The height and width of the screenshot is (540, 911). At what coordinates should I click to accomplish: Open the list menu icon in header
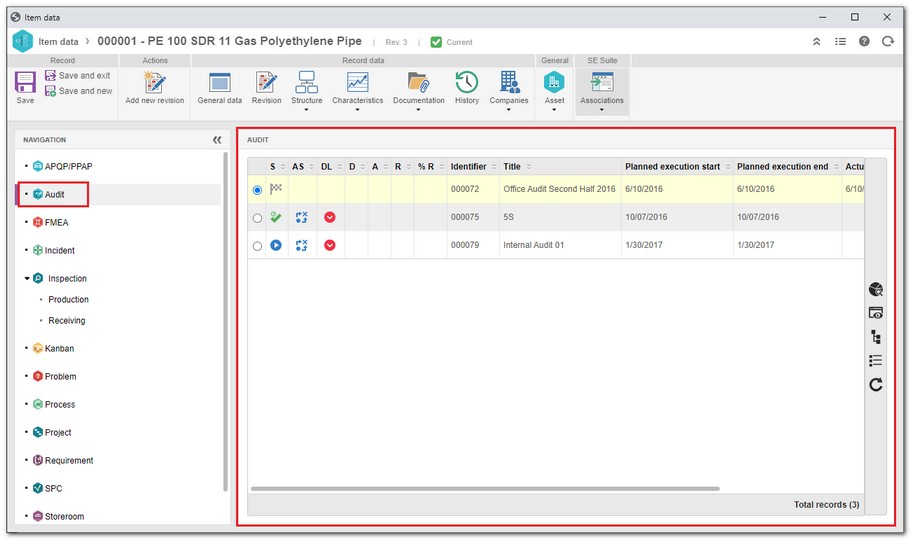click(840, 42)
